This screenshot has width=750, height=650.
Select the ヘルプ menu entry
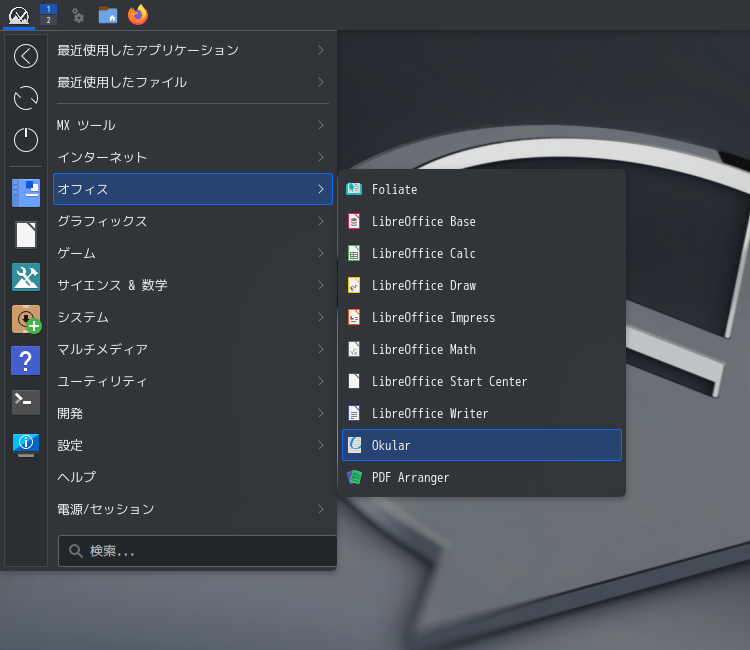(x=193, y=477)
